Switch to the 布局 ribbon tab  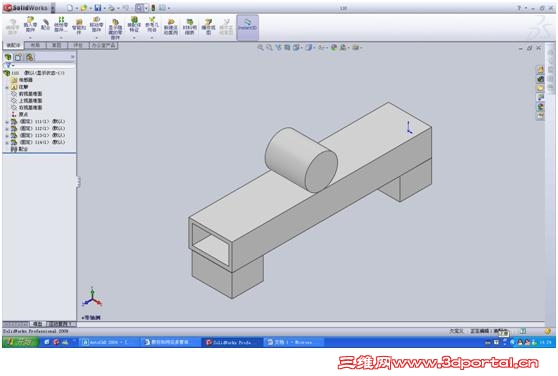(x=35, y=45)
